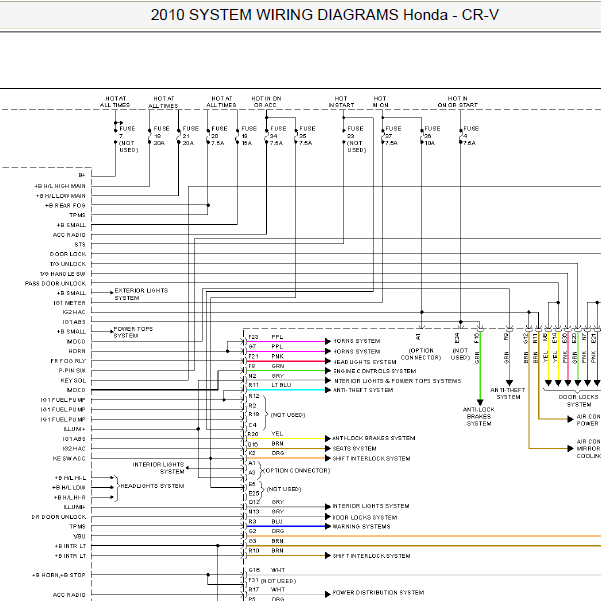The height and width of the screenshot is (601, 601).
Task: Click the KE SW ACC terminal label
Action: pos(69,458)
